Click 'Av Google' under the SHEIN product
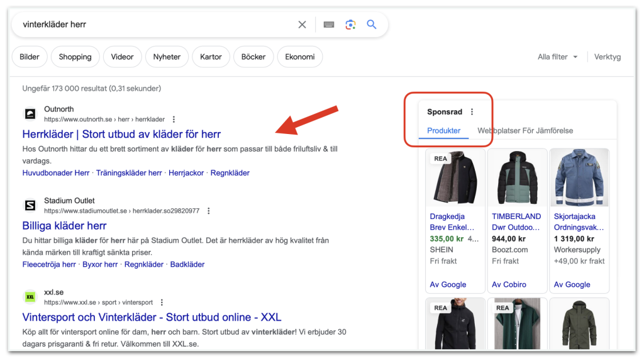 tap(448, 284)
